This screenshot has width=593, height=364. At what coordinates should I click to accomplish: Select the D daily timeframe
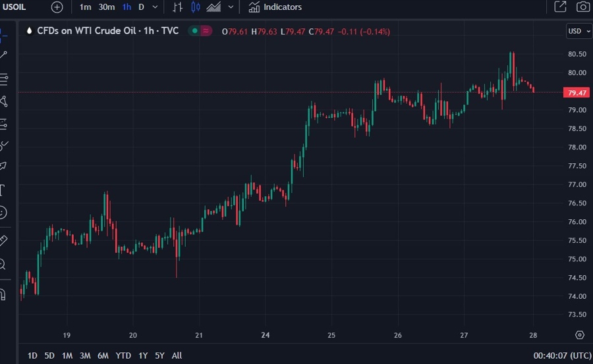141,7
